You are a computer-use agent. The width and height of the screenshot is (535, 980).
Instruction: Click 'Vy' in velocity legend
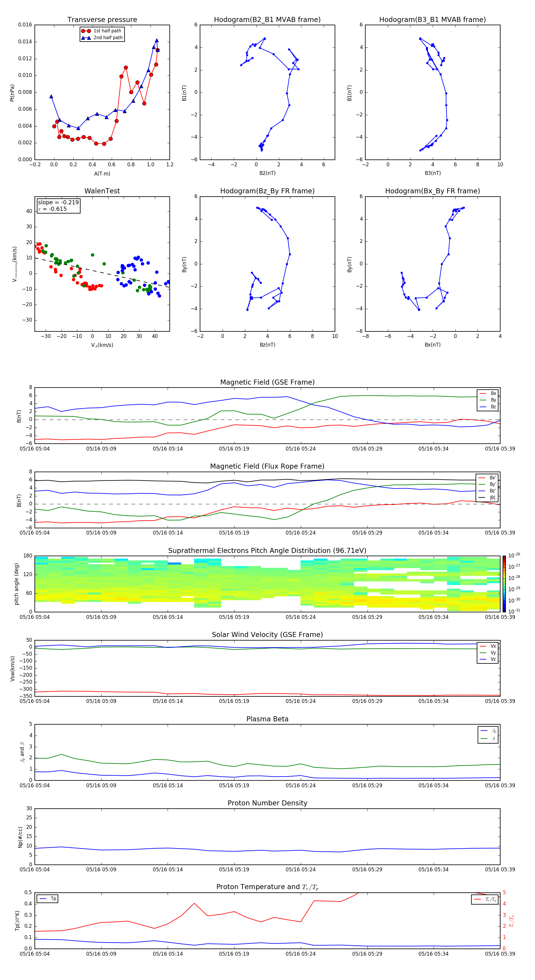(x=493, y=652)
